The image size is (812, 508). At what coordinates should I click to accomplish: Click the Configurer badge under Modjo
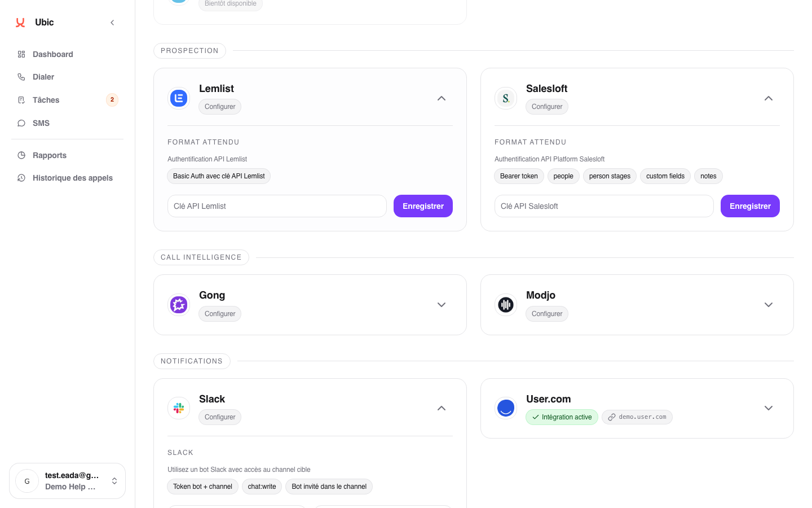point(547,314)
